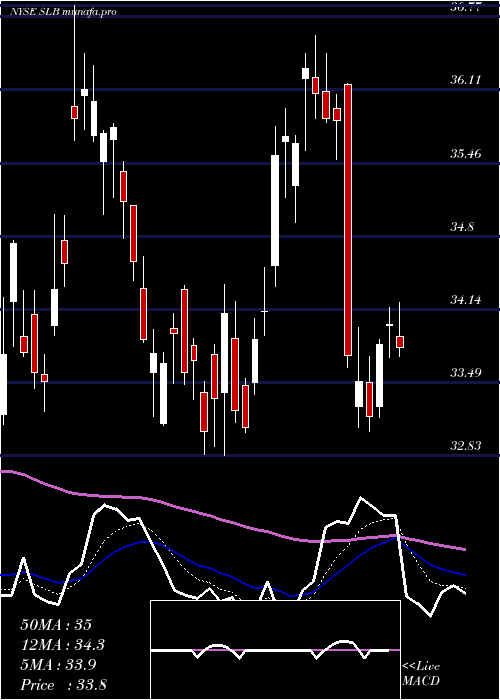
Task: Select the 36.11 price axis label
Action: point(466,80)
